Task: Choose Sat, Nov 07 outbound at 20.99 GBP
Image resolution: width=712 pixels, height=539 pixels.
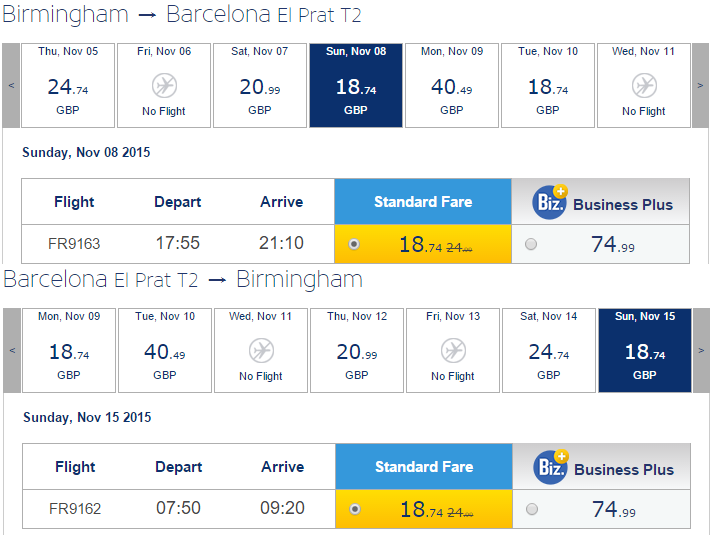Action: coord(260,85)
